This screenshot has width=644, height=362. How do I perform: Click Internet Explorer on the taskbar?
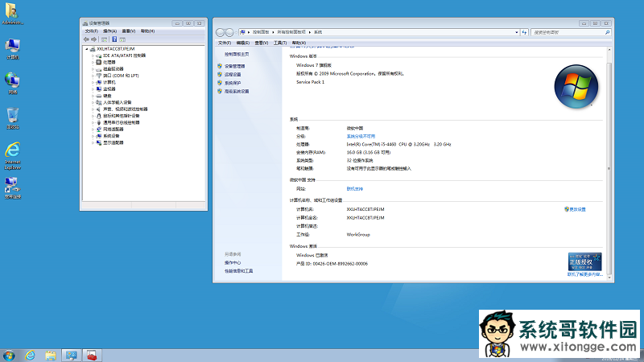[x=30, y=356]
